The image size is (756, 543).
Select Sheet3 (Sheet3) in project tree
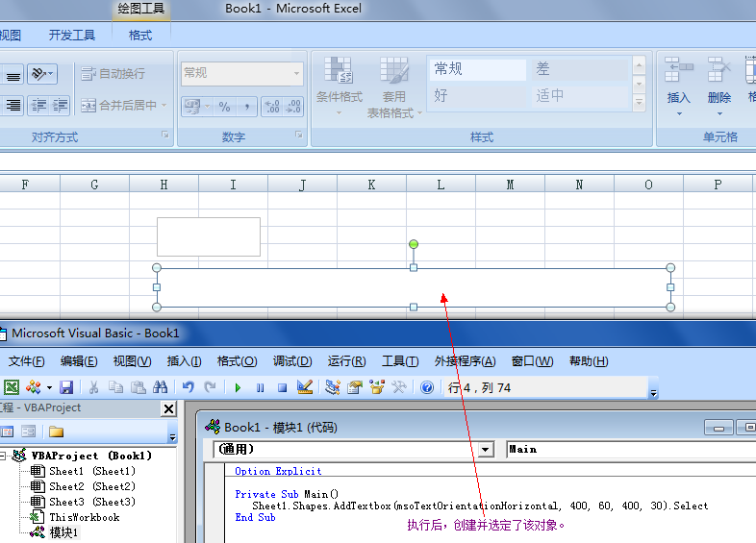pos(92,502)
